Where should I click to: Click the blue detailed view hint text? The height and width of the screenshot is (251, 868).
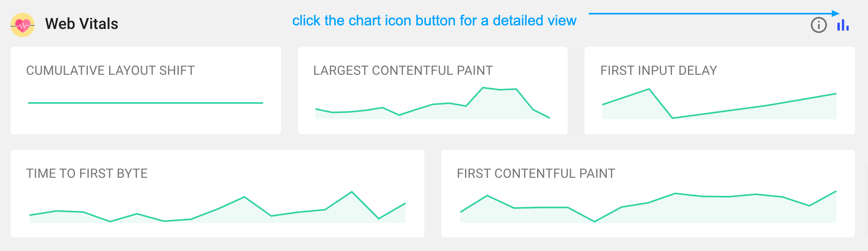pos(434,21)
